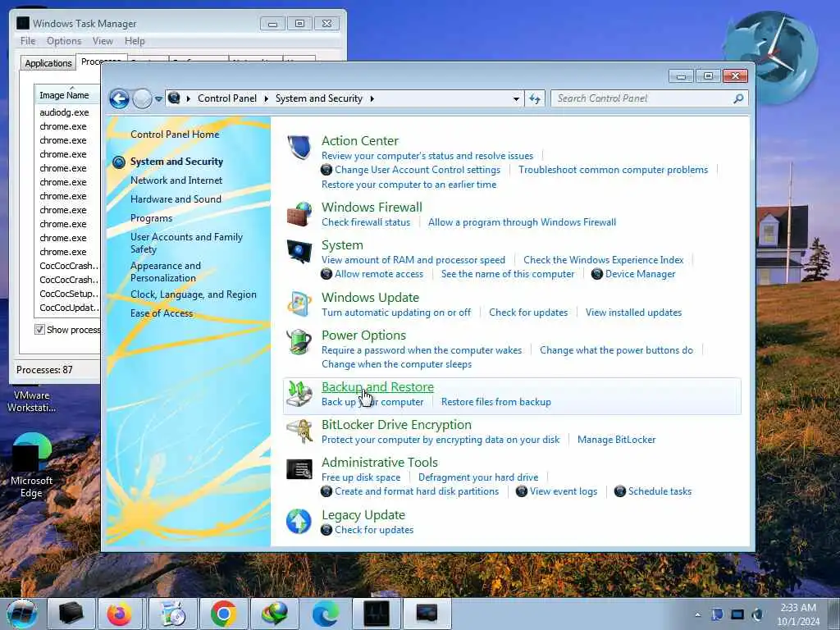
Task: Show hidden tray icons arrow
Action: 697,615
